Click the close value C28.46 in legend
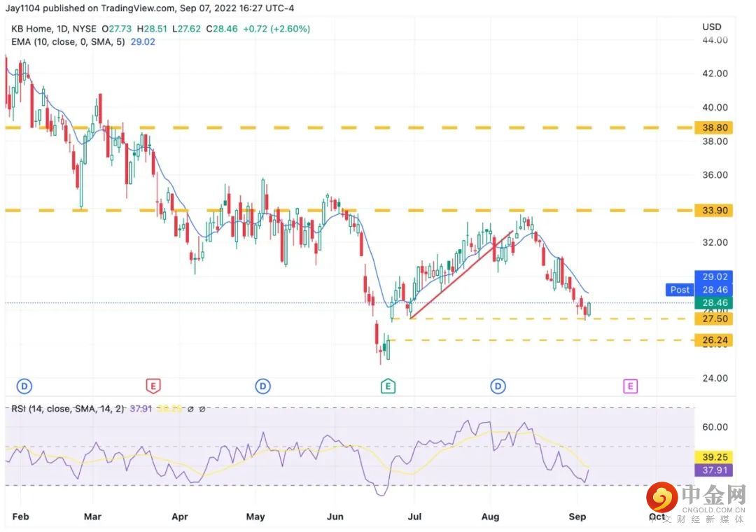This screenshot has width=756, height=532. 222,29
